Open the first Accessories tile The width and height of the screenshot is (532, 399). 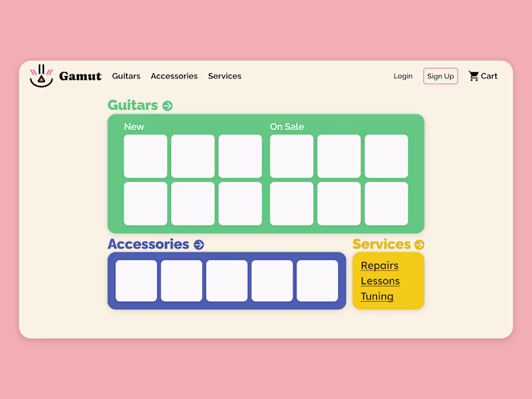[x=136, y=281]
